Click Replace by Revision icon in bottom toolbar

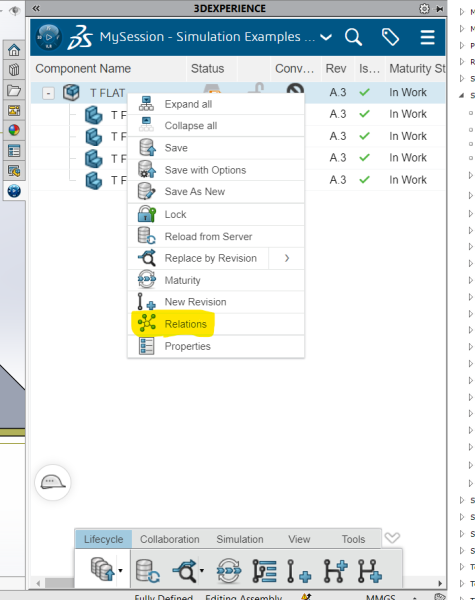click(x=185, y=571)
